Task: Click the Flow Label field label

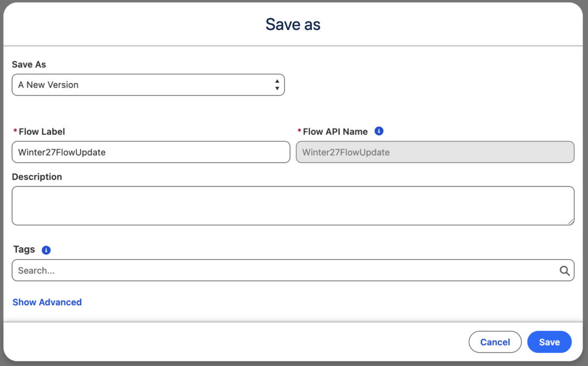Action: (x=41, y=131)
